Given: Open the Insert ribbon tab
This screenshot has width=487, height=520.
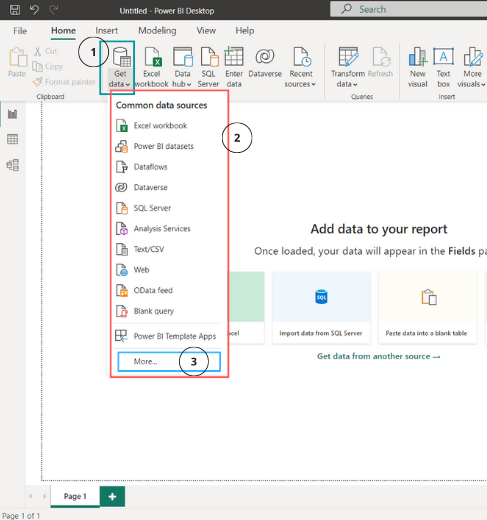Looking at the screenshot, I should pos(106,31).
